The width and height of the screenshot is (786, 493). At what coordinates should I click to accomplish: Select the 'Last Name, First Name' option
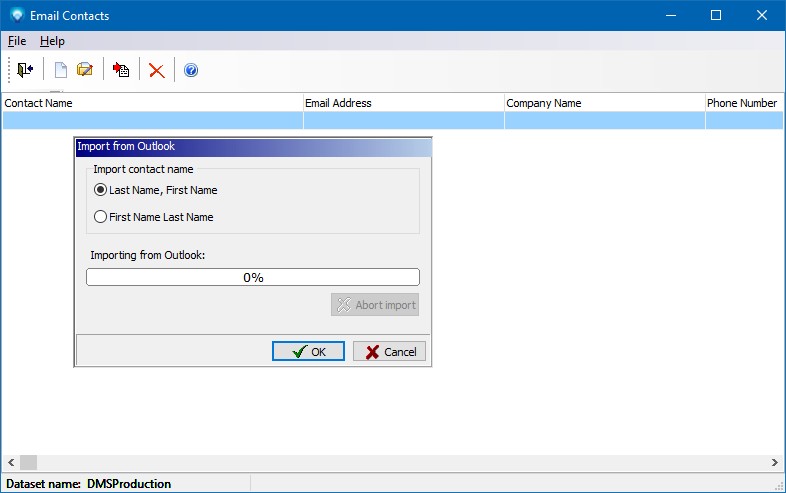coord(100,190)
